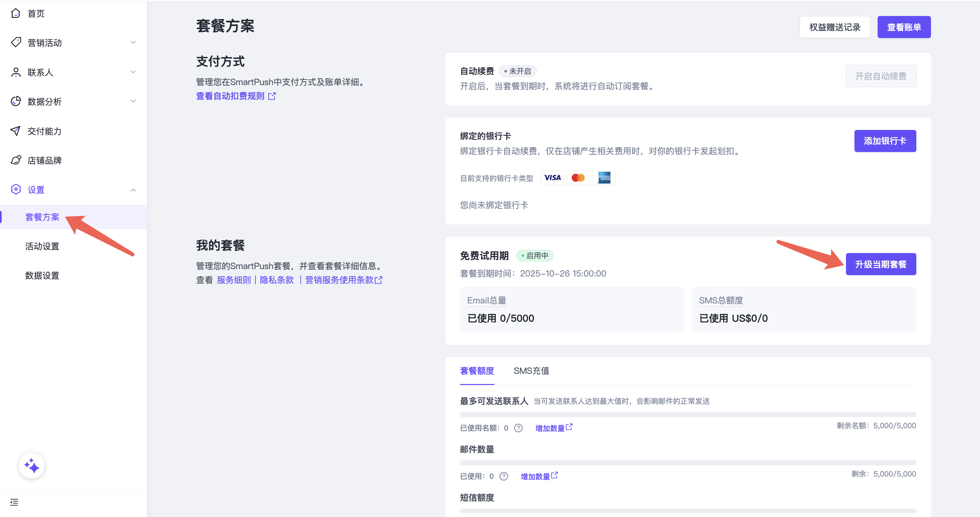Click the 交付能力 paper plane icon
The height and width of the screenshot is (517, 980).
[x=16, y=131]
